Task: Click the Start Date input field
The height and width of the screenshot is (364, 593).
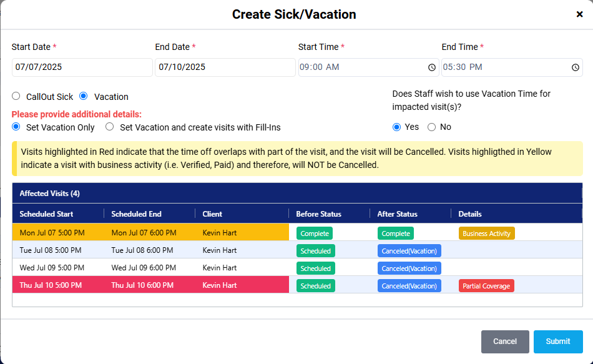Action: (82, 67)
